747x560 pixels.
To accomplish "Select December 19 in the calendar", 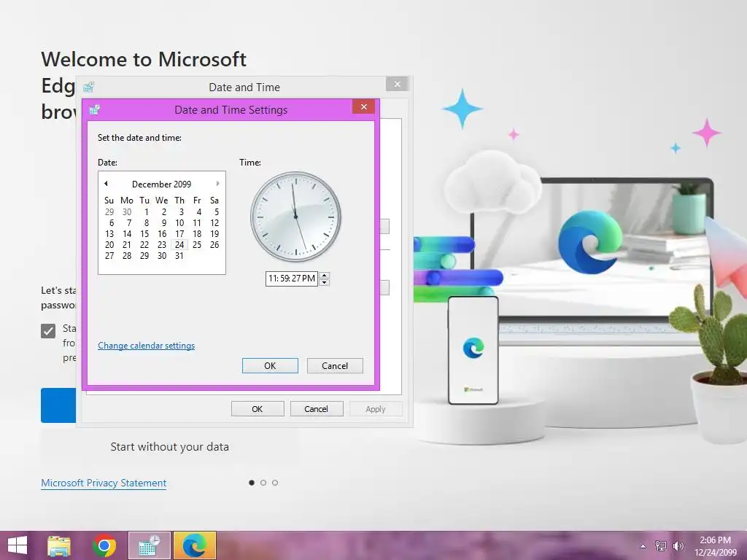I will pos(214,234).
